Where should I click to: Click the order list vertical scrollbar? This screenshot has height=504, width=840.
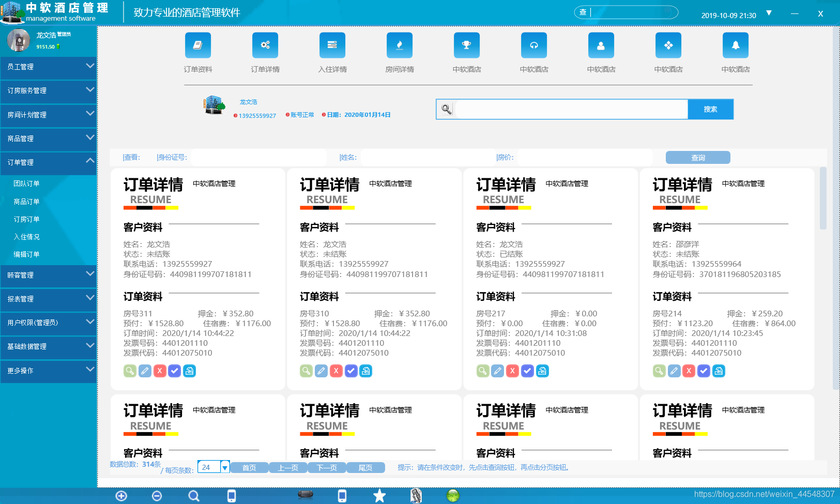823,198
